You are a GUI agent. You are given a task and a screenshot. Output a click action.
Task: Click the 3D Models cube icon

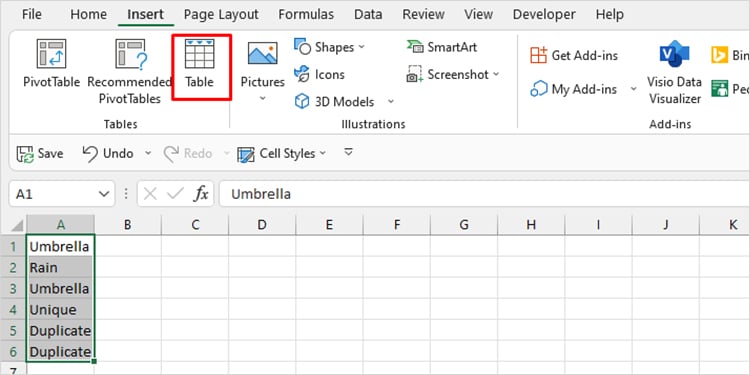point(302,101)
